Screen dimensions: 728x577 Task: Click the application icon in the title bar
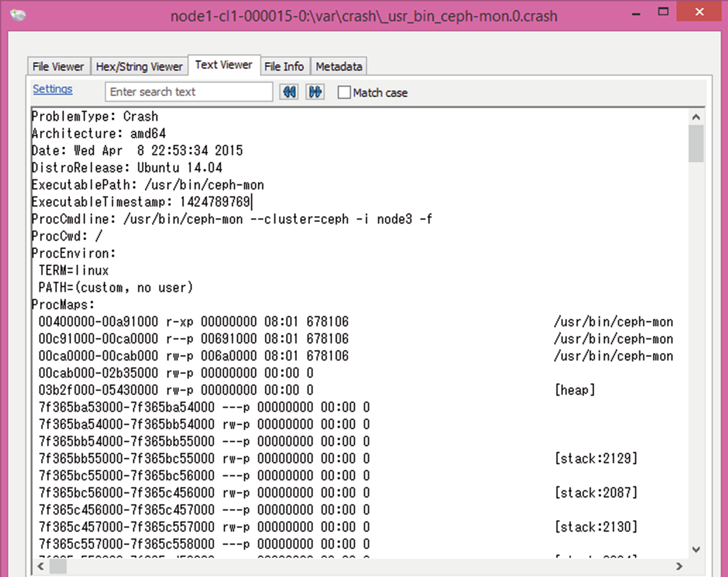[x=18, y=15]
